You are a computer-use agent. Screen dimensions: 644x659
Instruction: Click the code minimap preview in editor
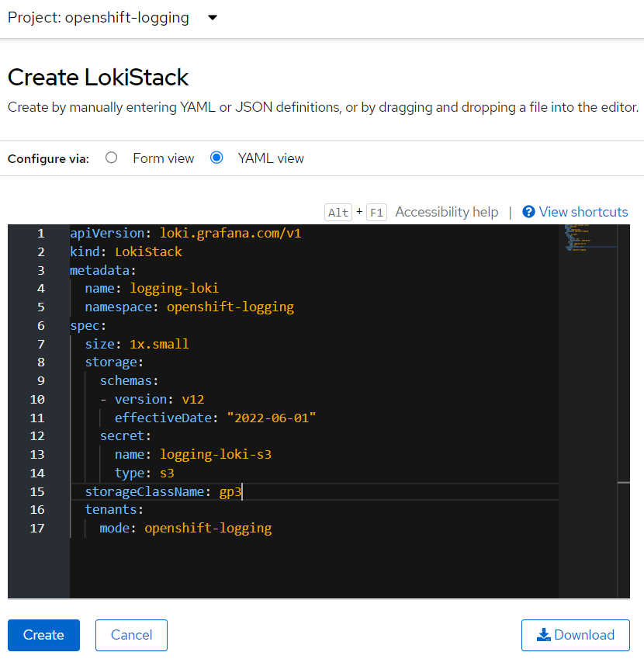(587, 239)
